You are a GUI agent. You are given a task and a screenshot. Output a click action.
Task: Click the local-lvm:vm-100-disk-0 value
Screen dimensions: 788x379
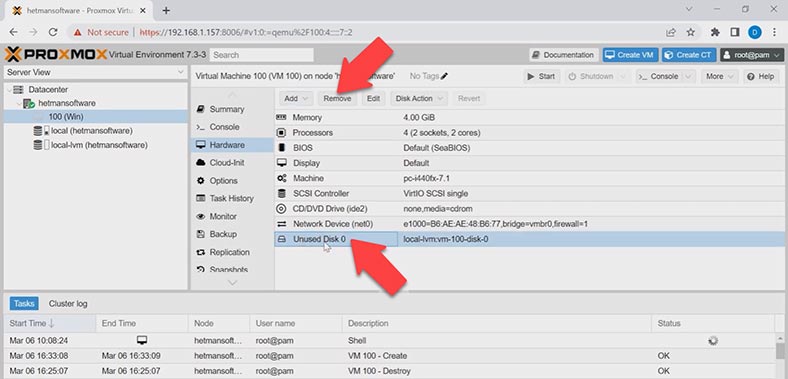click(x=445, y=239)
